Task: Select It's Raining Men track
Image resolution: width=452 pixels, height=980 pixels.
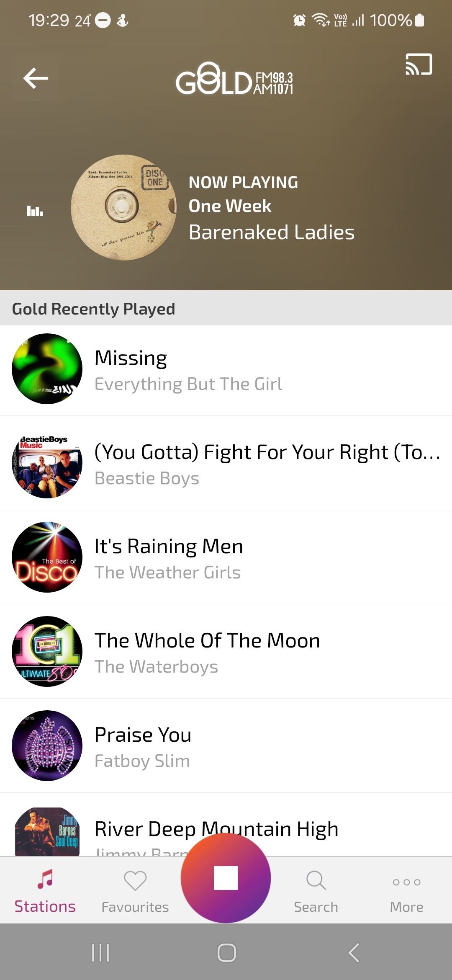Action: pos(226,558)
